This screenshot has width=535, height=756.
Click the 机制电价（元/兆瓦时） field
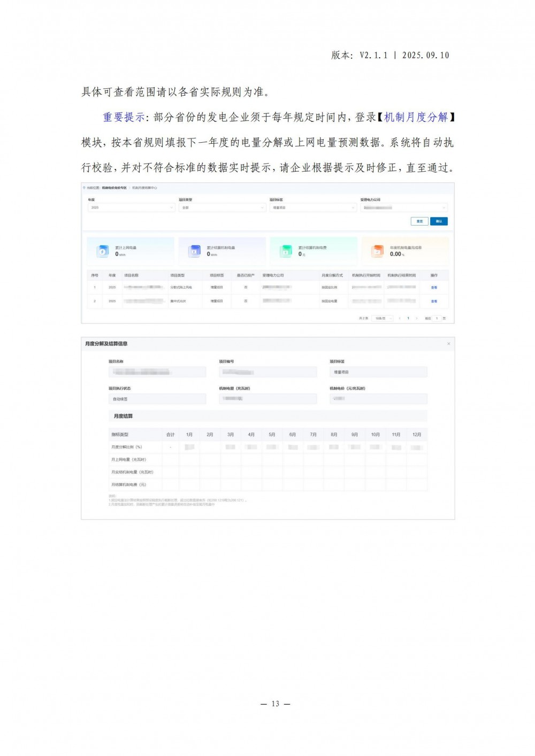[x=378, y=399]
